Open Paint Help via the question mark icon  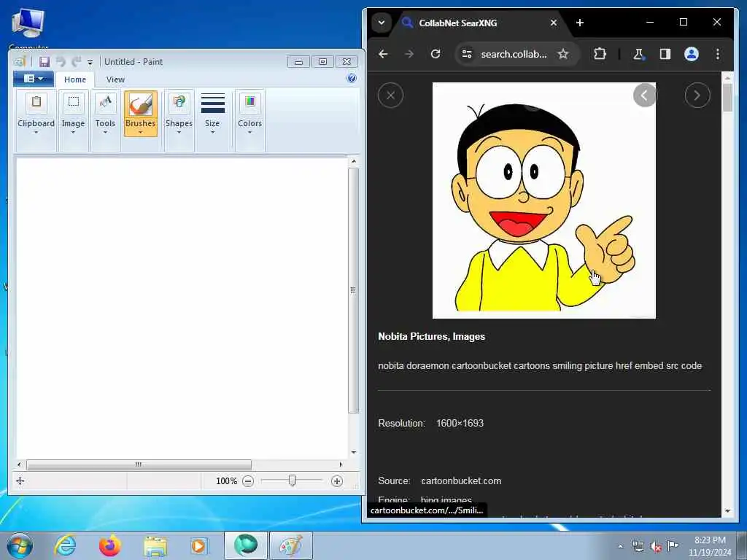(x=352, y=79)
